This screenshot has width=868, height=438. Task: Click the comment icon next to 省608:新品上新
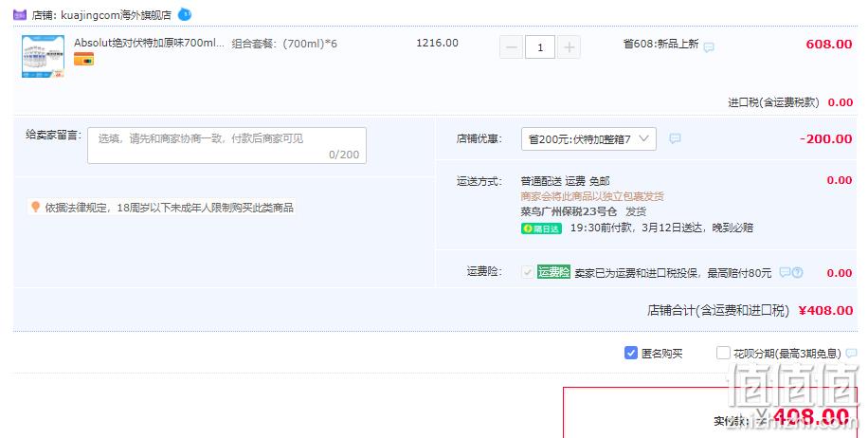[x=709, y=47]
